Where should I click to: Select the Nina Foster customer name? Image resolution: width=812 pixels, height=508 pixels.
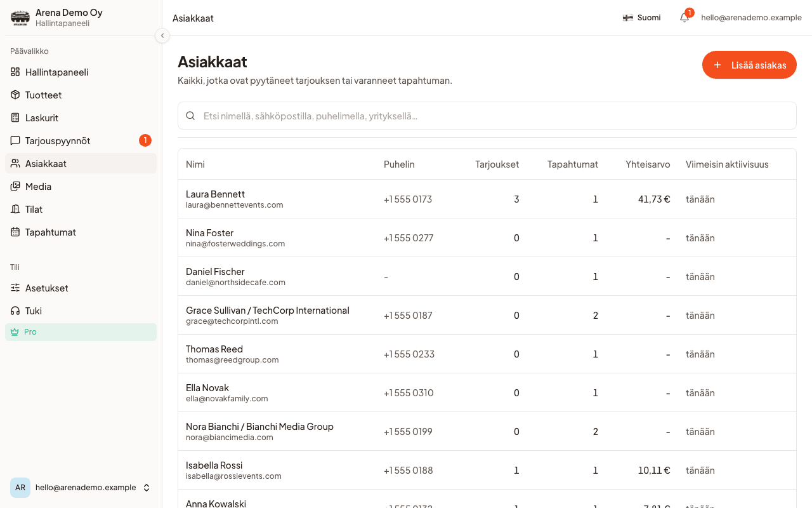pyautogui.click(x=209, y=233)
